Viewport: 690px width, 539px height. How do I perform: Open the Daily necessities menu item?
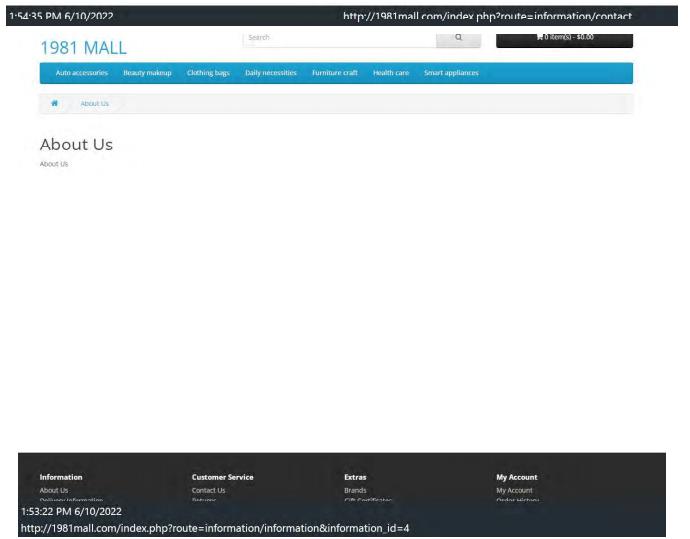click(x=270, y=73)
